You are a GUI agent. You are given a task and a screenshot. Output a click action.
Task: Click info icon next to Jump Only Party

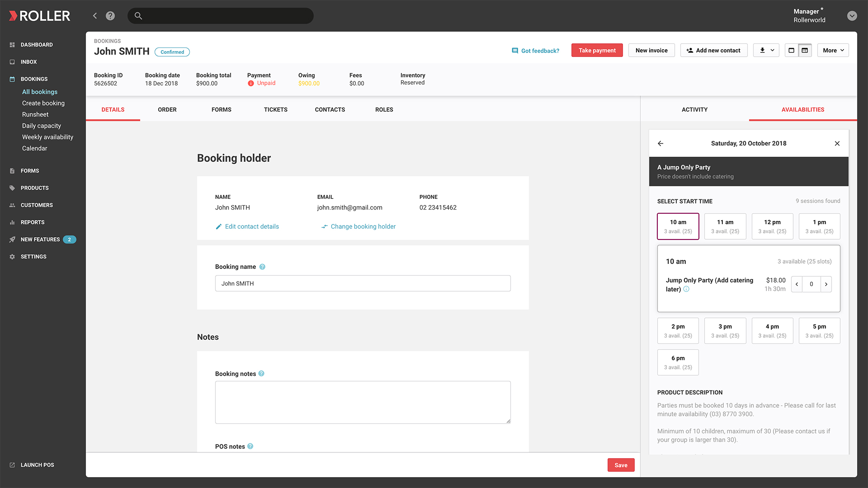pyautogui.click(x=686, y=289)
